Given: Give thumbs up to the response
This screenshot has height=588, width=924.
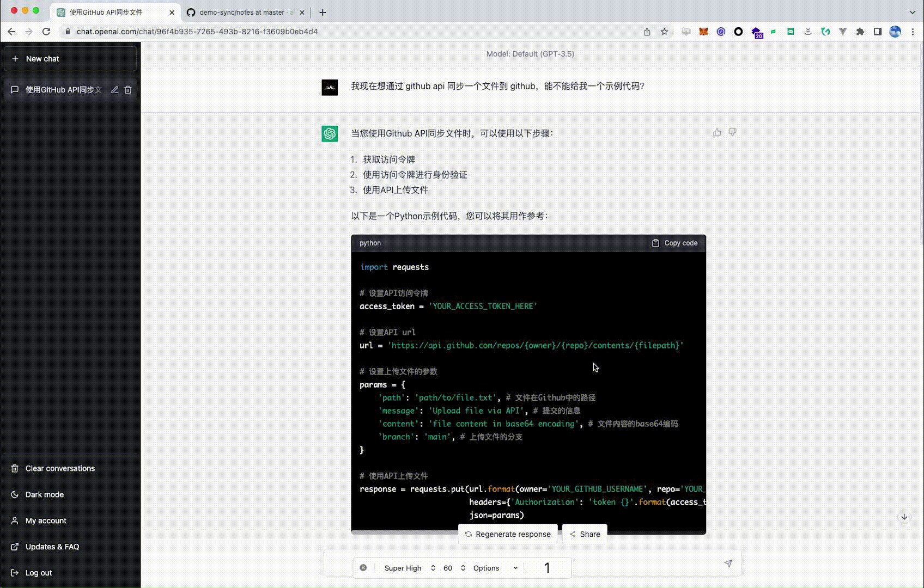Looking at the screenshot, I should [x=717, y=132].
